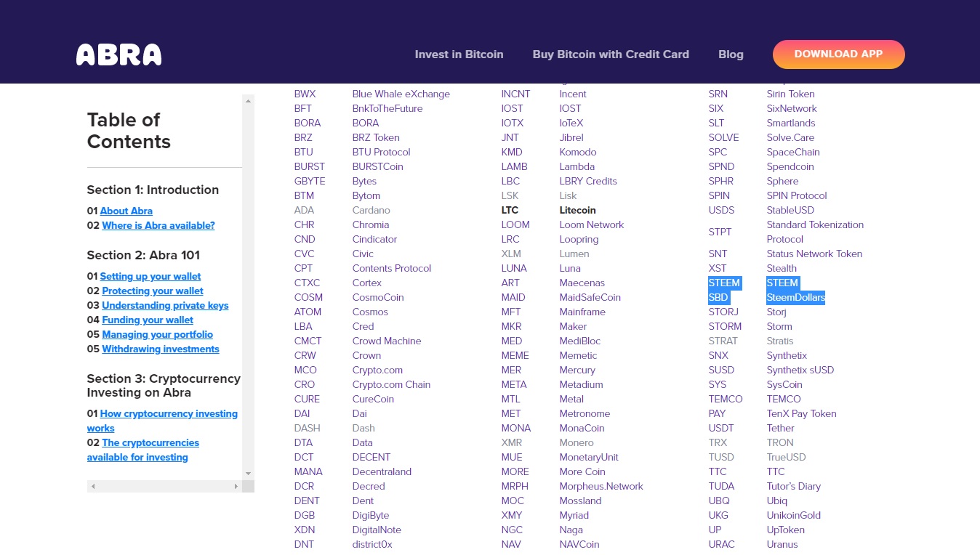
Task: Open Where is Abra available? link
Action: 158,226
